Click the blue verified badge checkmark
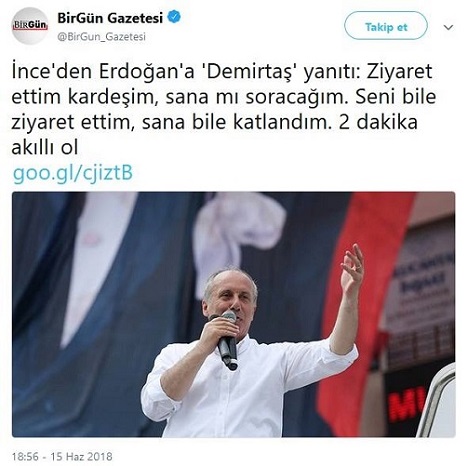 [174, 17]
